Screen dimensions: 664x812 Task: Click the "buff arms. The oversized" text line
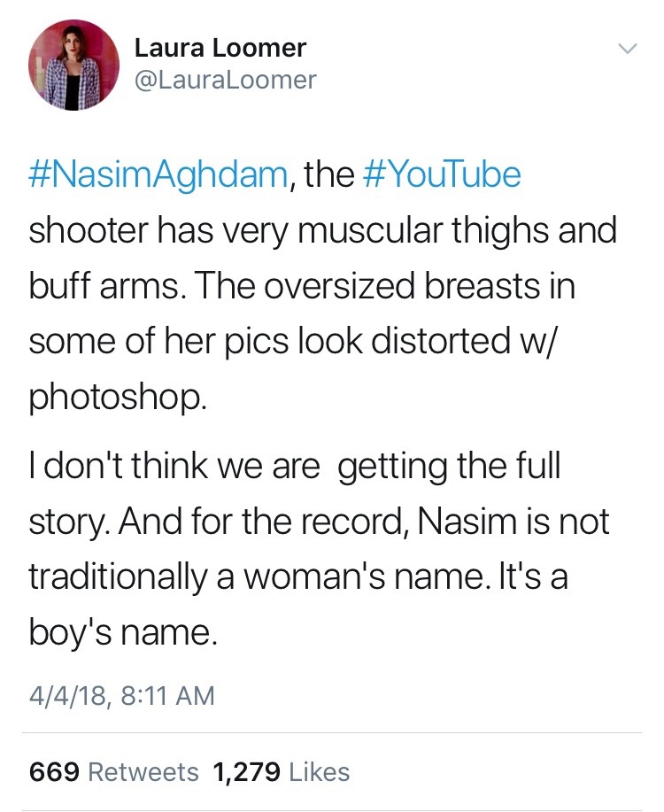(x=301, y=288)
